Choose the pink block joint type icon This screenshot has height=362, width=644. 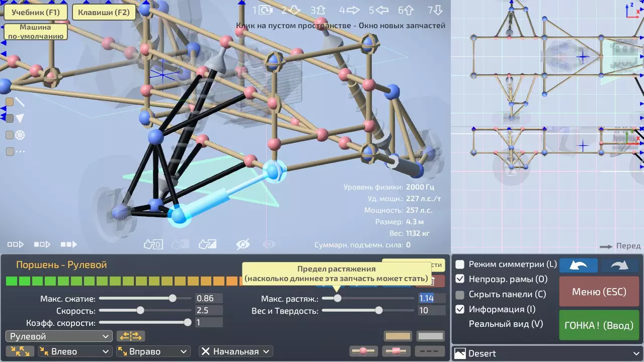pyautogui.click(x=397, y=351)
